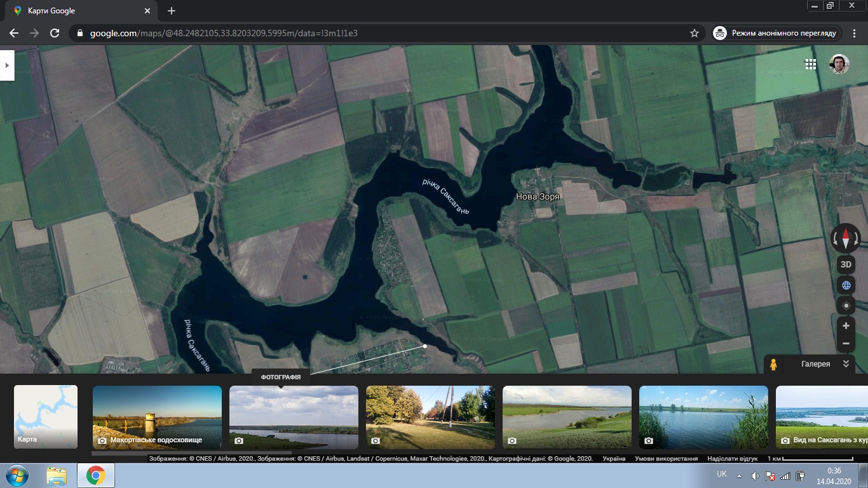
Task: Open the Google apps grid menu
Action: coord(811,64)
